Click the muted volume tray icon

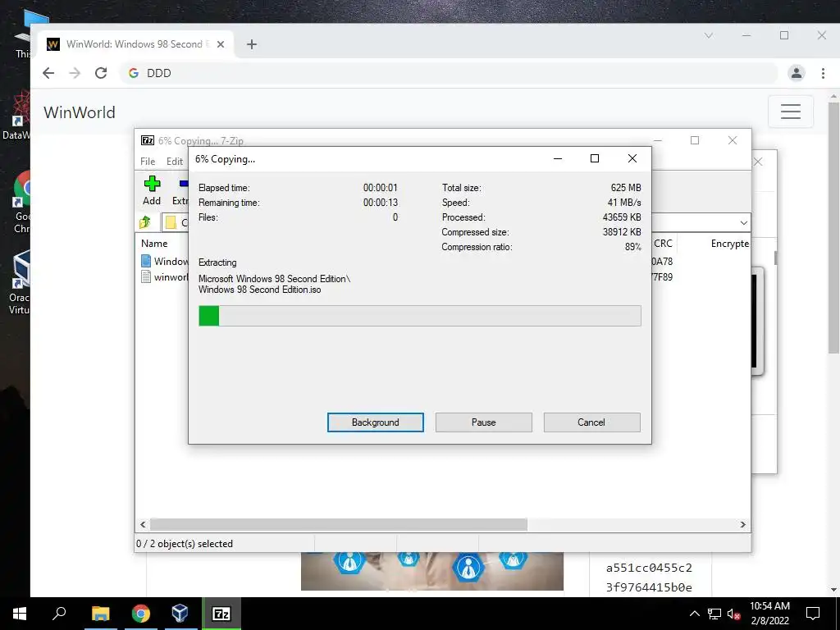click(733, 614)
